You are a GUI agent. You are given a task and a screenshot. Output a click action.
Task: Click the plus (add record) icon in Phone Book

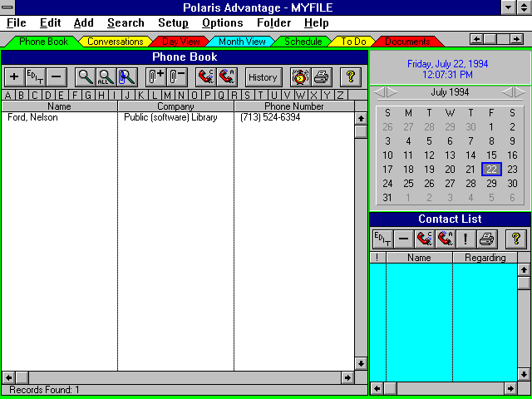tap(14, 77)
